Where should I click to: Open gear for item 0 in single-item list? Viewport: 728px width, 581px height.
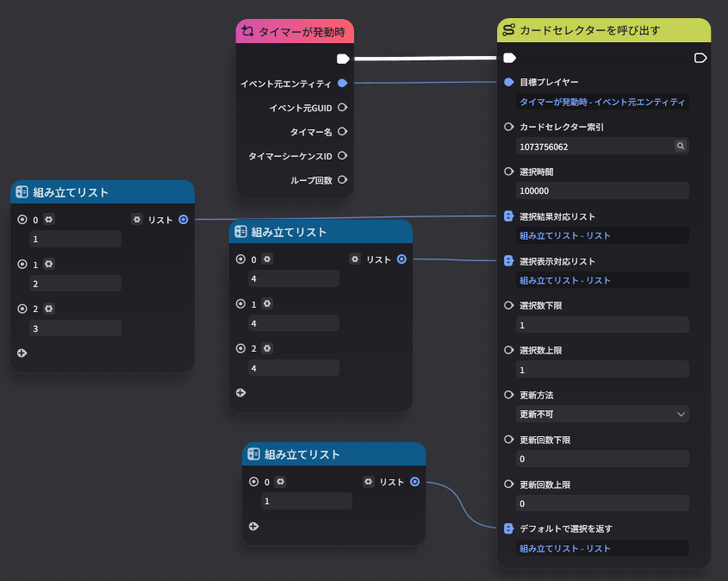[280, 482]
